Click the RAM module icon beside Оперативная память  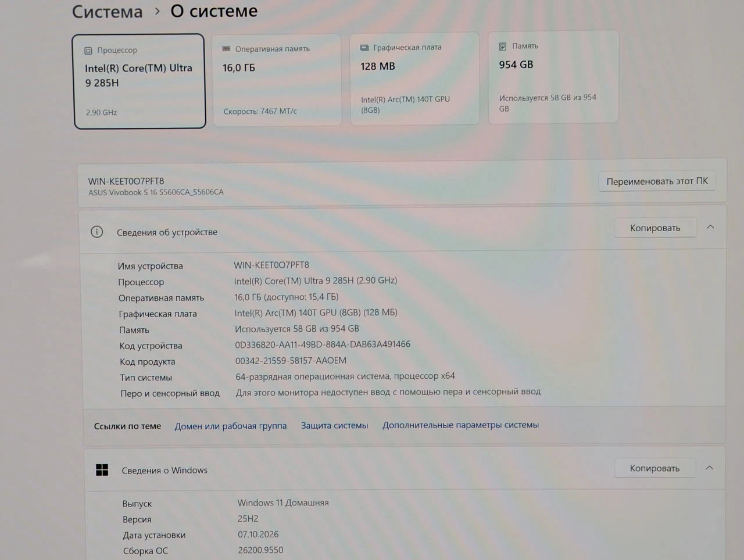tap(226, 49)
